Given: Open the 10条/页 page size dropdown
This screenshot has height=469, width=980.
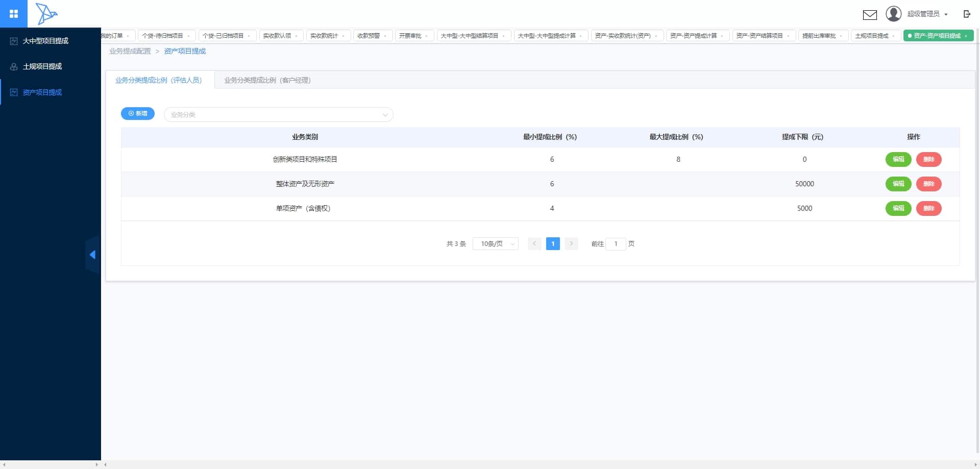Looking at the screenshot, I should point(496,244).
